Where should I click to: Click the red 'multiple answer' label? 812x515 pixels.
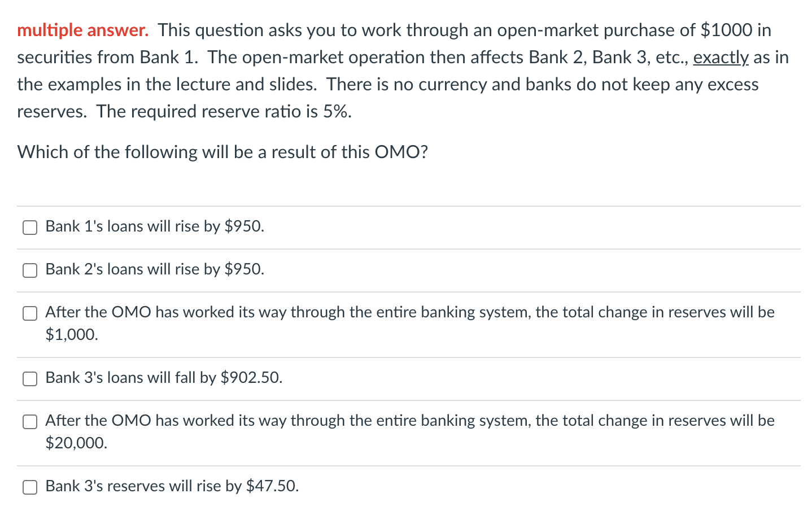[82, 30]
